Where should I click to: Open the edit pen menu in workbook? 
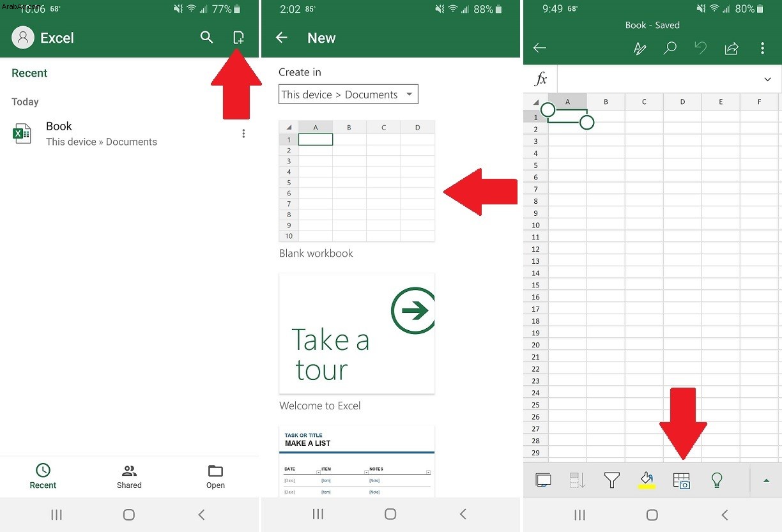[x=640, y=48]
